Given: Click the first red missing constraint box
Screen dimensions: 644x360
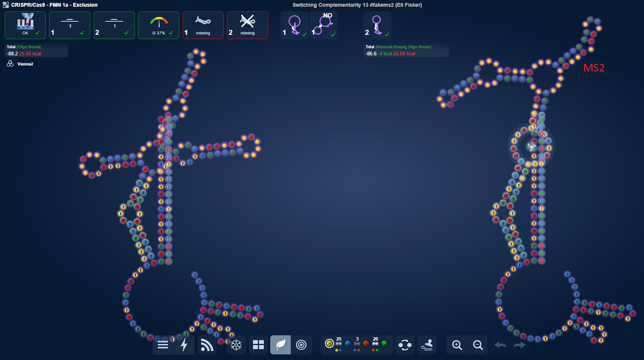Looking at the screenshot, I should pyautogui.click(x=203, y=25).
